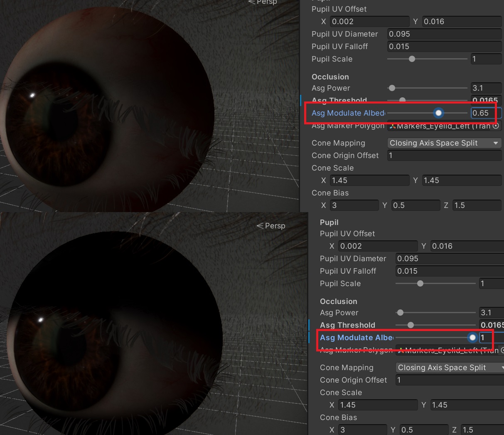
Task: Open object picker for Asg Marker Polygon, upper inspector
Action: coord(496,126)
